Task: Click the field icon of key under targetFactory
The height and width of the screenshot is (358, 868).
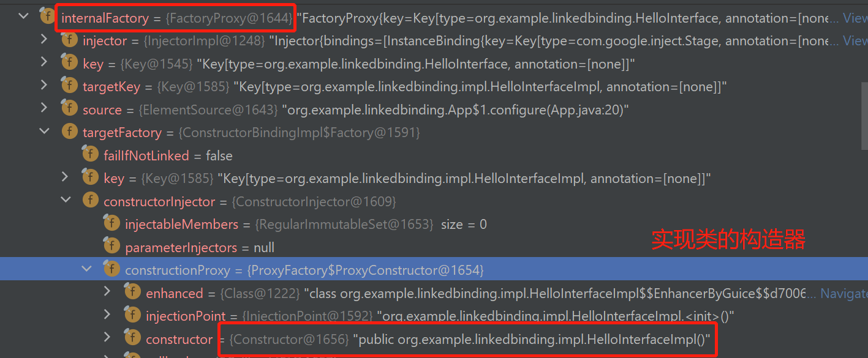Action: (90, 177)
